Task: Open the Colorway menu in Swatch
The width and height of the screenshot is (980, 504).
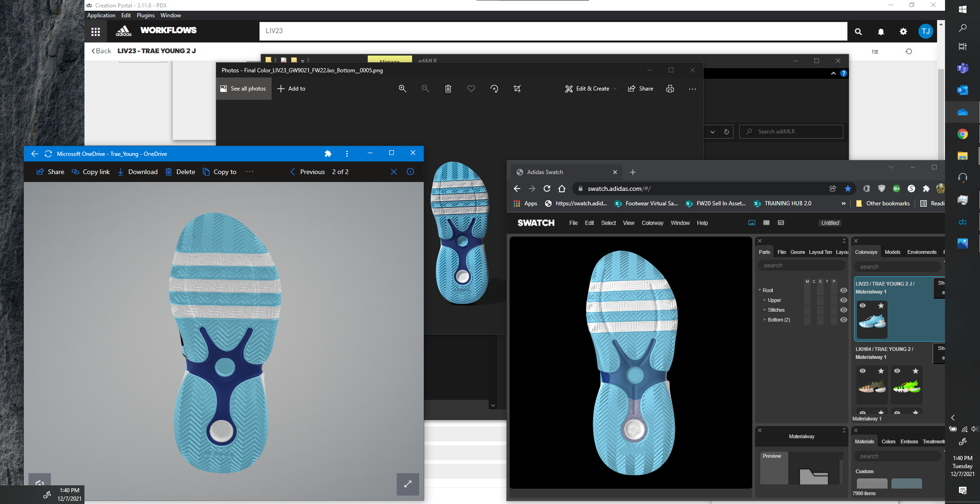Action: 652,223
